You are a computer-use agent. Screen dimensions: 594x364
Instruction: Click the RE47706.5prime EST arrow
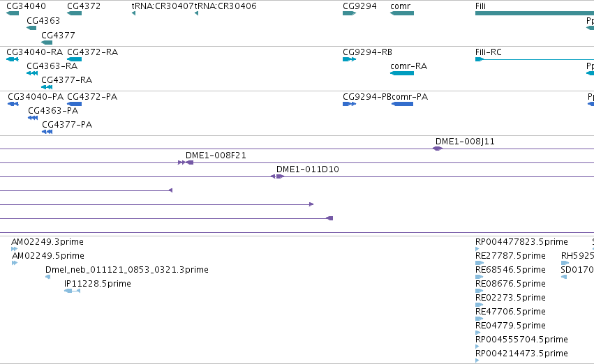(x=480, y=319)
